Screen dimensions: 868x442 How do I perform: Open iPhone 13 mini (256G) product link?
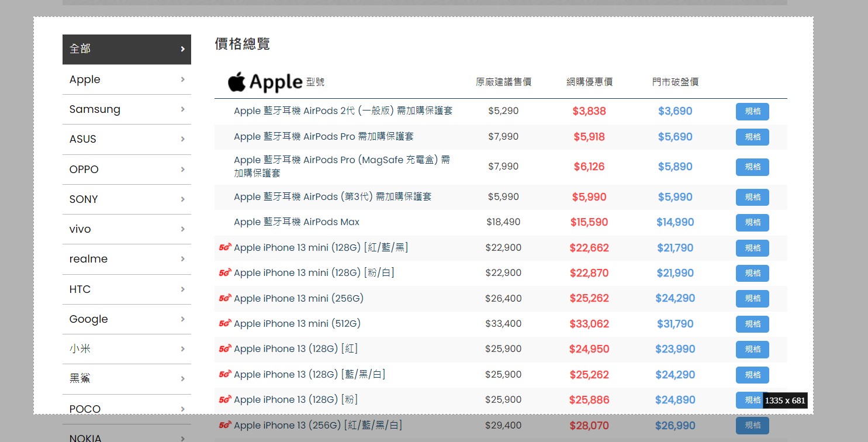pos(299,298)
